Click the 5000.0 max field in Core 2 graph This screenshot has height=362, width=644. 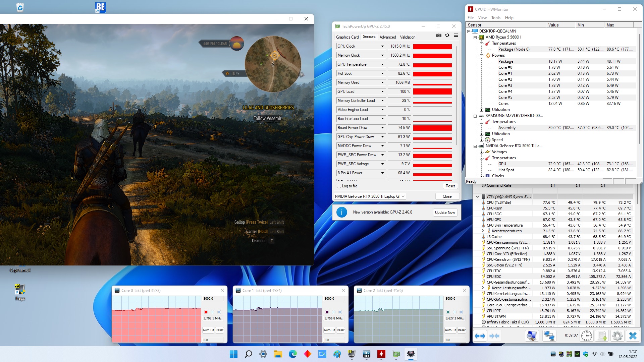click(x=454, y=299)
